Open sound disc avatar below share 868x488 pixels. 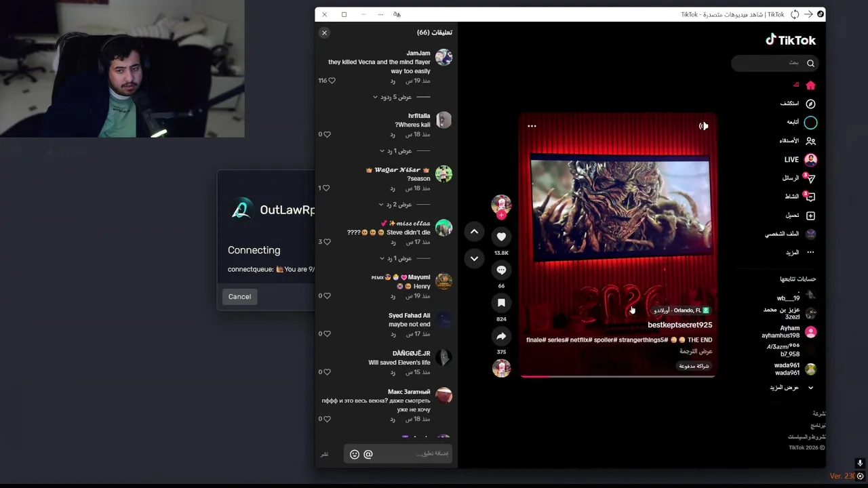click(501, 368)
